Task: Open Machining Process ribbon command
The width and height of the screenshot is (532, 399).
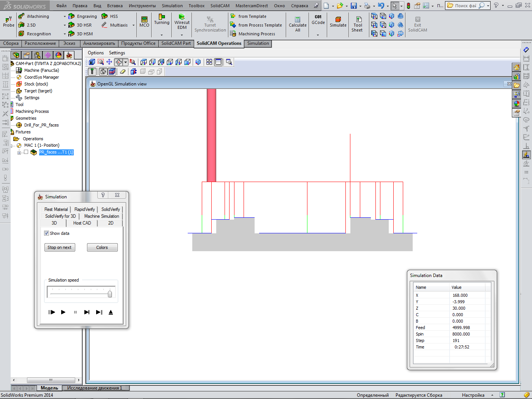Action: pos(253,34)
